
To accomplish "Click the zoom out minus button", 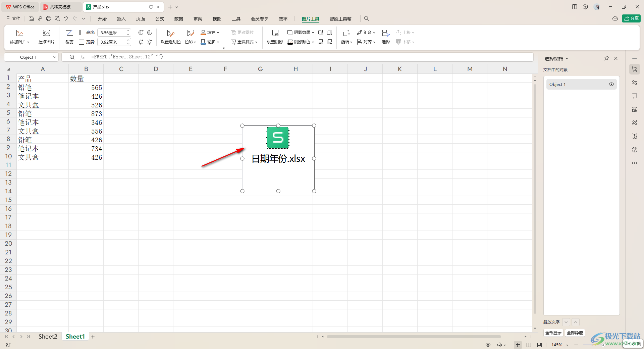I will point(576,345).
